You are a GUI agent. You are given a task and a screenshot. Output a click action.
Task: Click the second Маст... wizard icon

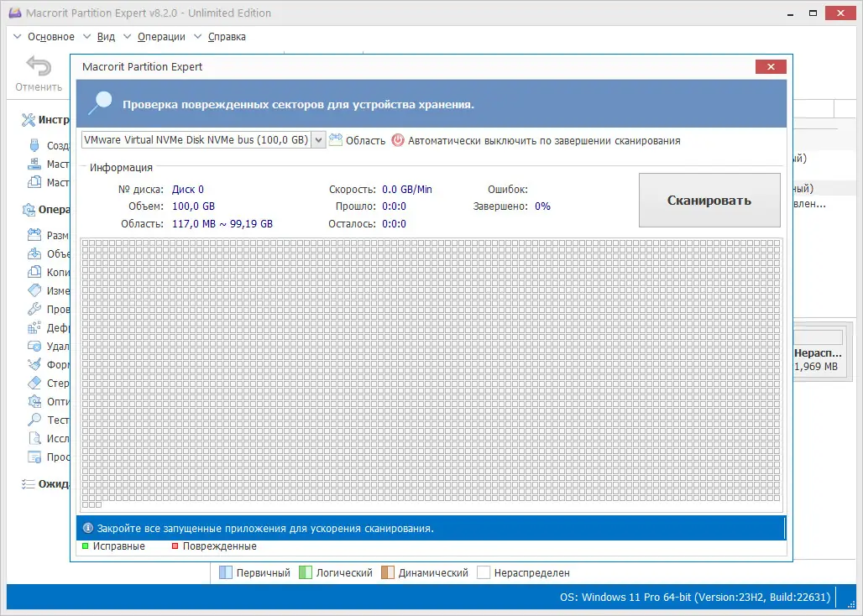pos(34,182)
